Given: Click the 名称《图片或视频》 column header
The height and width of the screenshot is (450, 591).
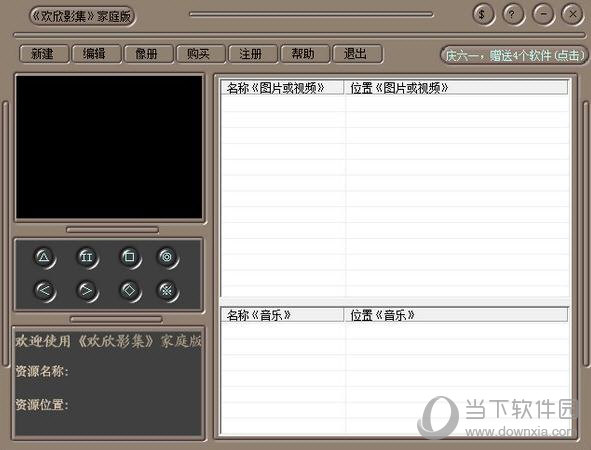Looking at the screenshot, I should [282, 88].
